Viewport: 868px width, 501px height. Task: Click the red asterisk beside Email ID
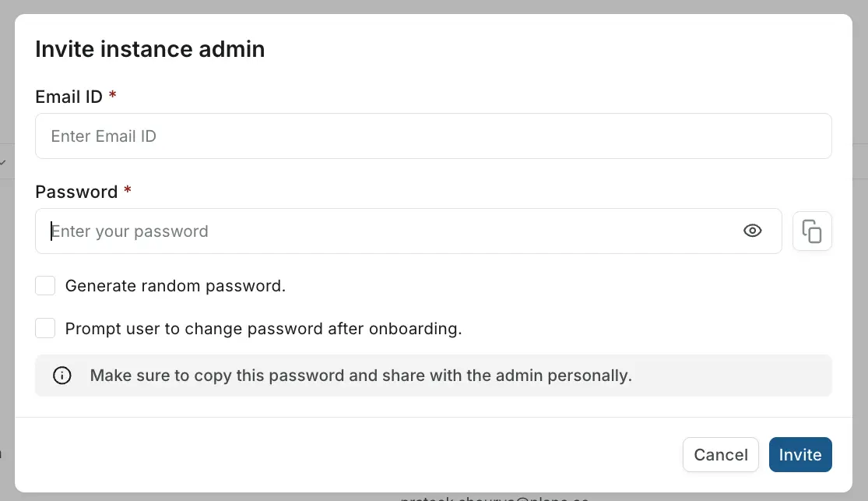click(112, 95)
